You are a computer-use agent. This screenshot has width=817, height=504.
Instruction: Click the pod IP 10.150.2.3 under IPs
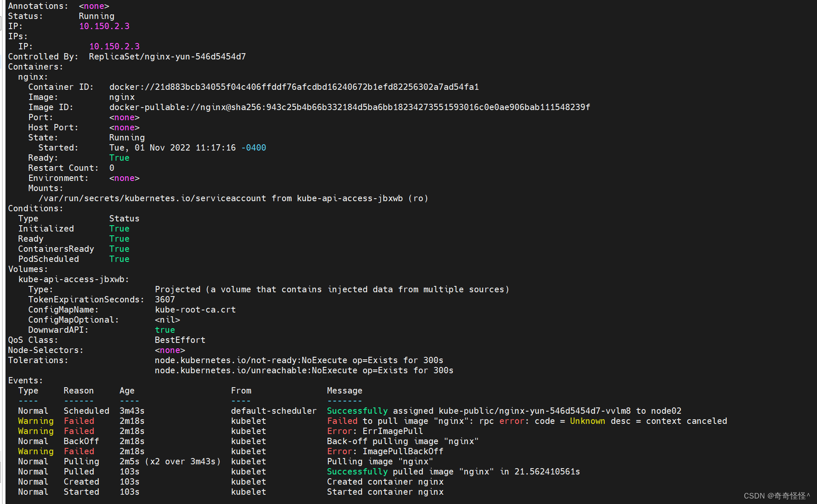(114, 46)
